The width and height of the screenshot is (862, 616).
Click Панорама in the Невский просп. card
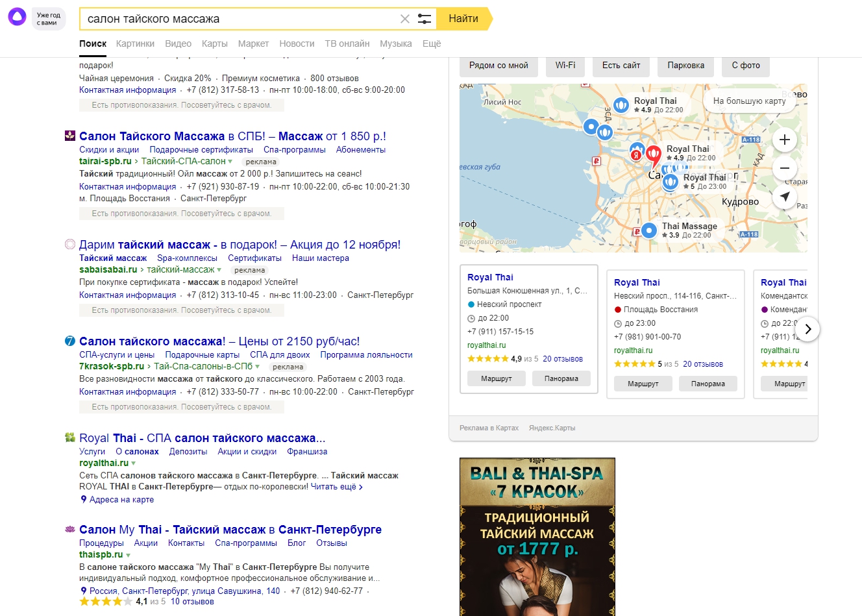click(708, 384)
